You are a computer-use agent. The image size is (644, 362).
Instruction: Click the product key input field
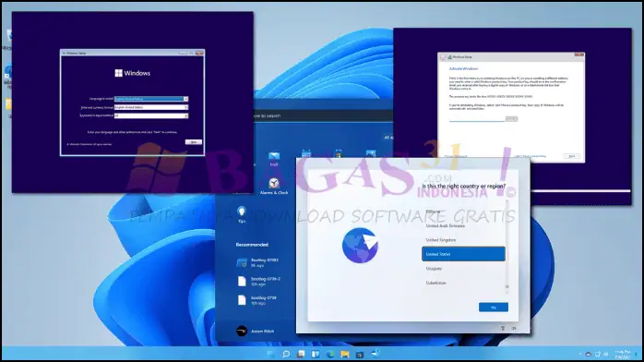477,119
